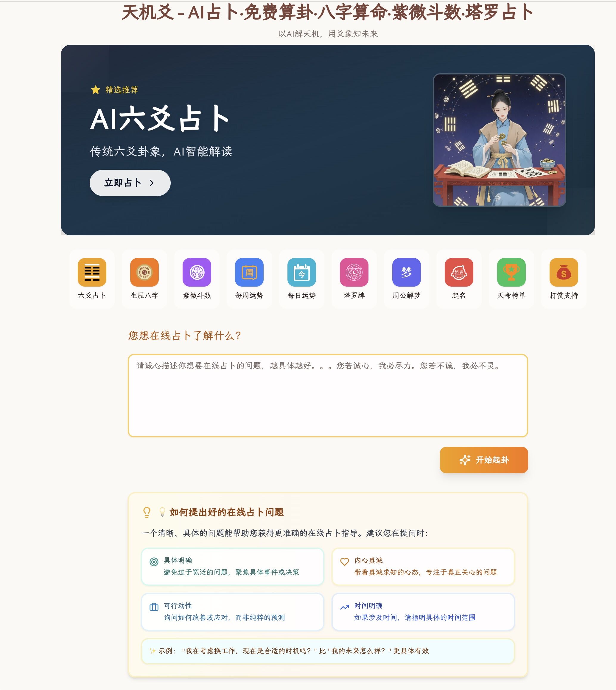Viewport: 616px width, 690px height.
Task: Select the 可行动性 tip card
Action: point(233,612)
